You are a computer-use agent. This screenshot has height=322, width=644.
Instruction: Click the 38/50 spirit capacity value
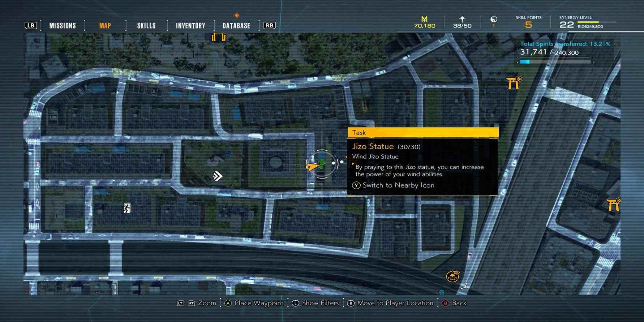(x=463, y=26)
